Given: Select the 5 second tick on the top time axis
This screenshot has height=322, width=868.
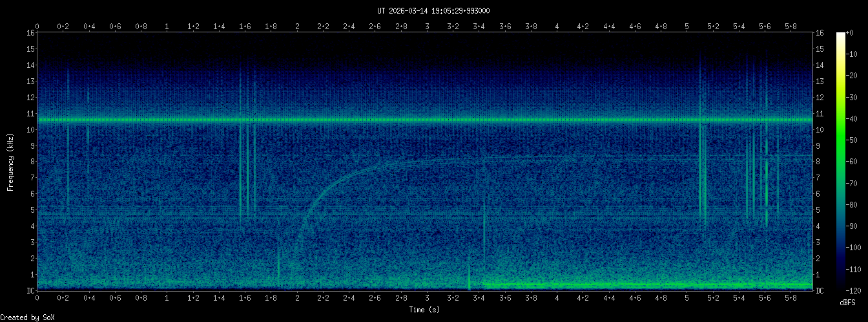Looking at the screenshot, I should (687, 26).
